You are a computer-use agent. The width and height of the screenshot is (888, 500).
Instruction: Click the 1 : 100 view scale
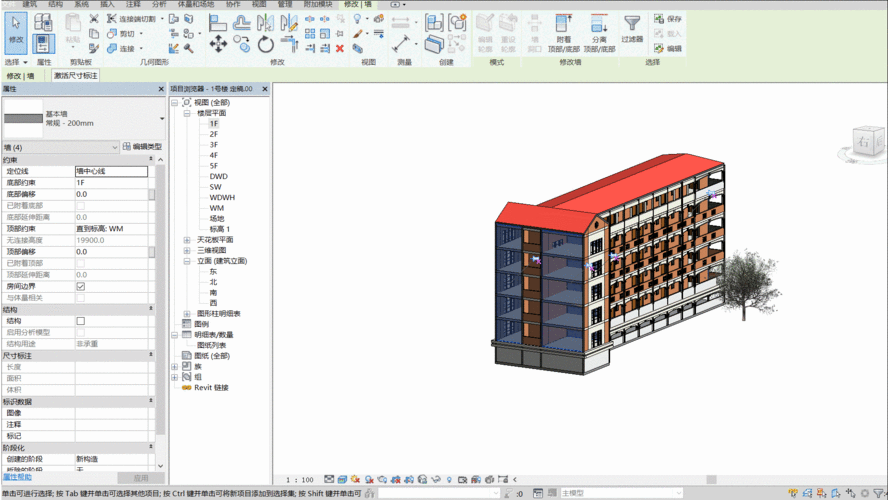300,480
